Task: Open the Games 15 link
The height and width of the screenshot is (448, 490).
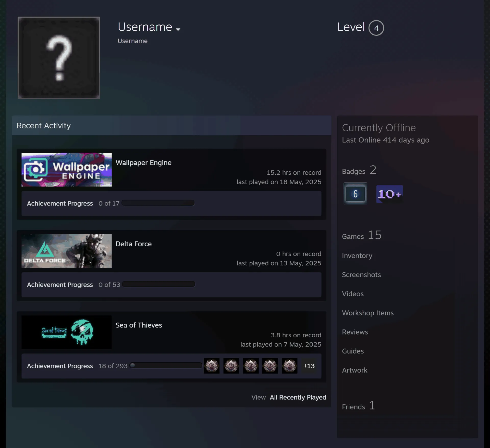Action: (362, 235)
